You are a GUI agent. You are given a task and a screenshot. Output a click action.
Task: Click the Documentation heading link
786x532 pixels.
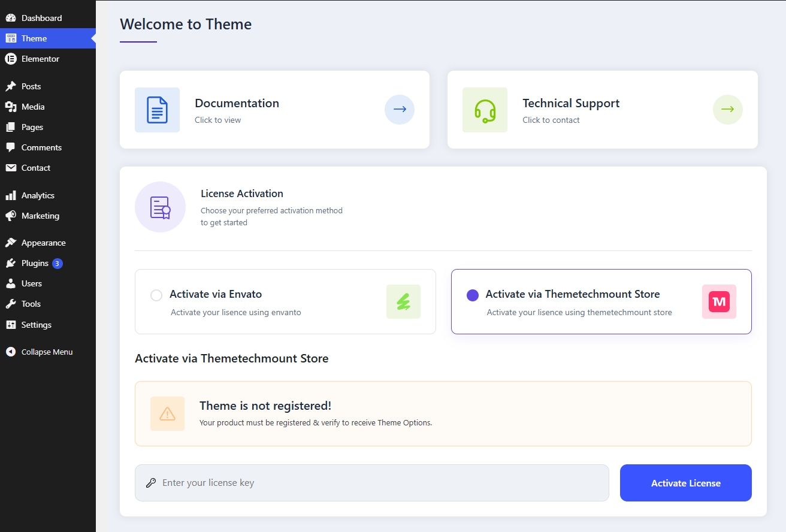[x=237, y=103]
